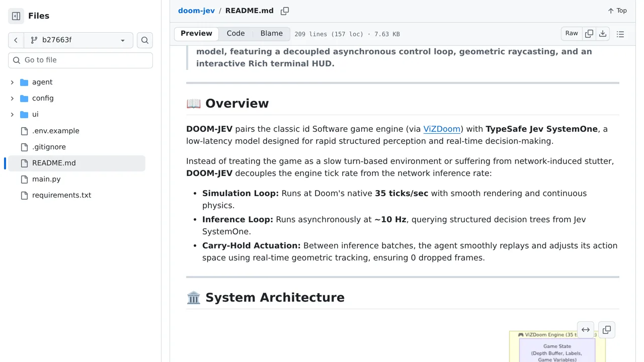Screen dimensions: 644x362
Task: Open the .env.example file
Action: tap(56, 131)
